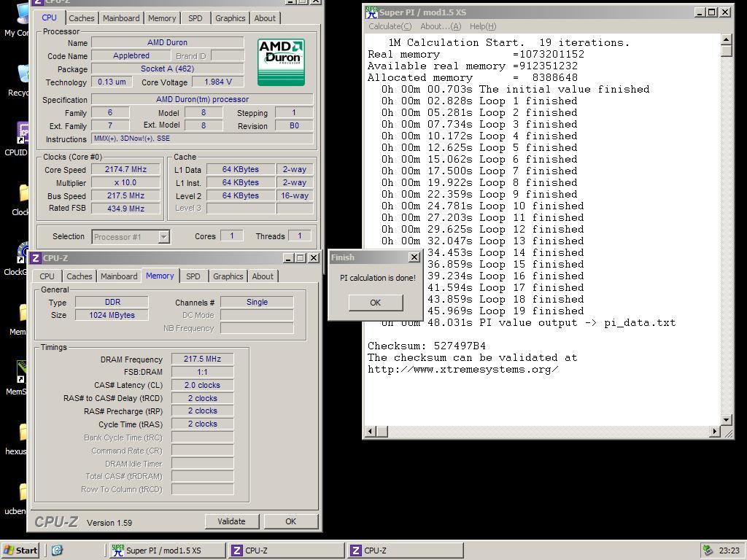Select About tab in lower CPU-Z window
The height and width of the screenshot is (560, 747).
point(263,276)
